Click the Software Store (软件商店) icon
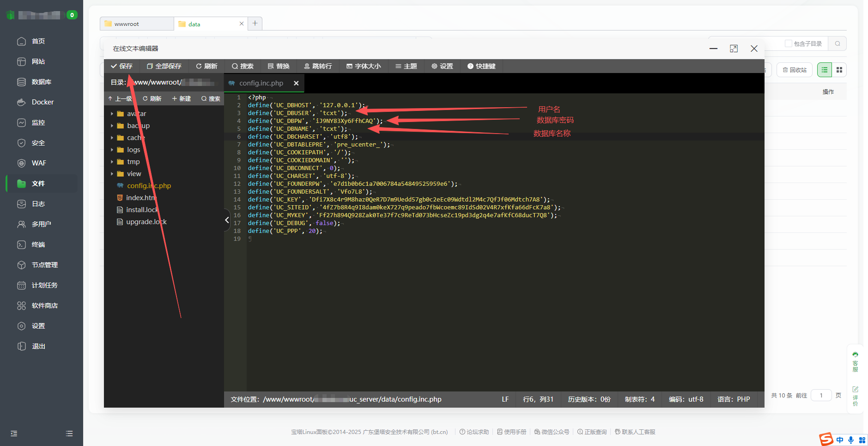This screenshot has width=868, height=446. point(21,305)
